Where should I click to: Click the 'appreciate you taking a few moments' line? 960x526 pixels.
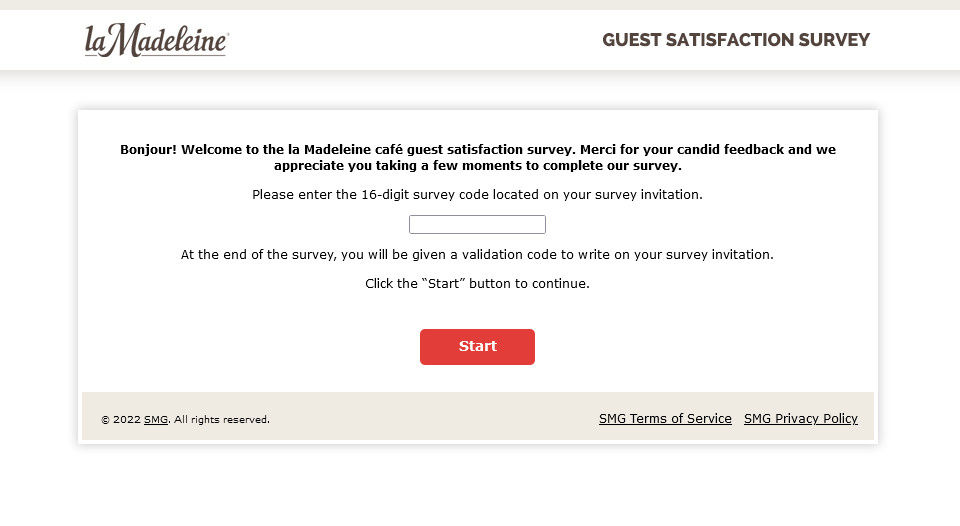pos(477,166)
